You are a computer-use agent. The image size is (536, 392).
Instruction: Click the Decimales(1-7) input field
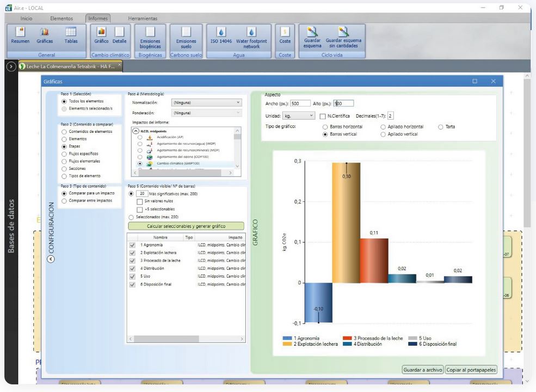coord(390,116)
